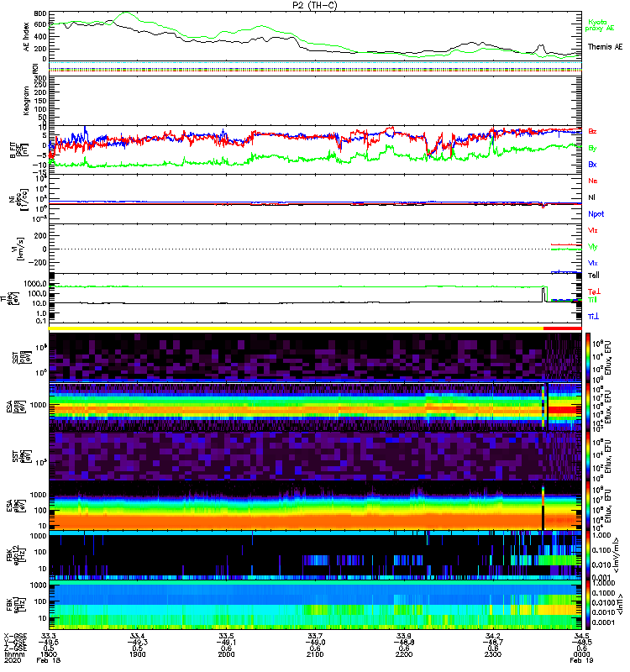The width and height of the screenshot is (630, 672).
Task: Click the 1900 time tick label
Action: (137, 654)
